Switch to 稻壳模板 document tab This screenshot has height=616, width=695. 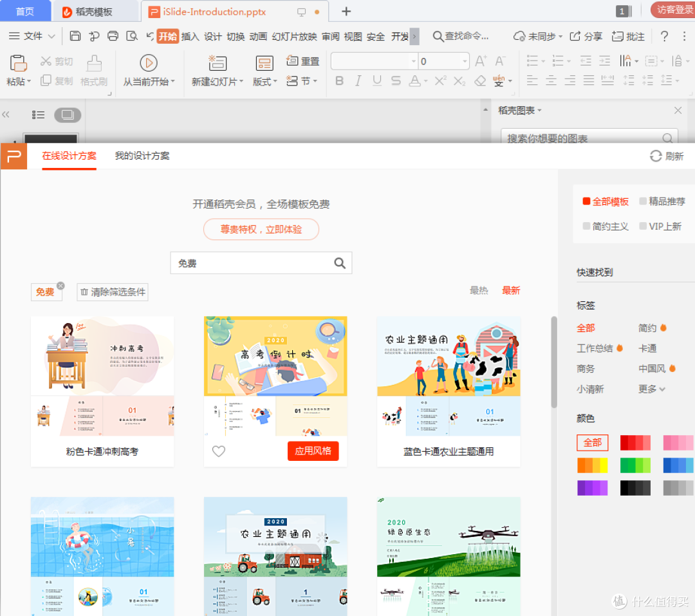pos(95,12)
